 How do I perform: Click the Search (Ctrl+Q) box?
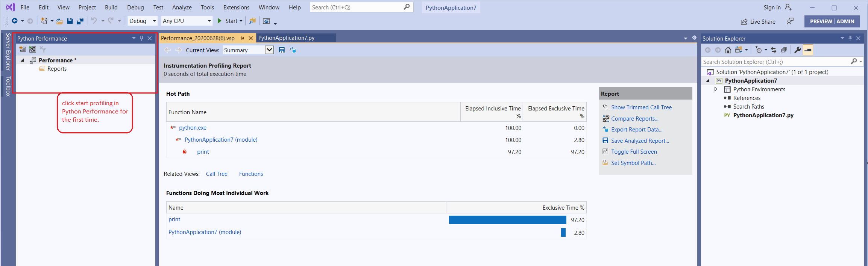(x=361, y=8)
